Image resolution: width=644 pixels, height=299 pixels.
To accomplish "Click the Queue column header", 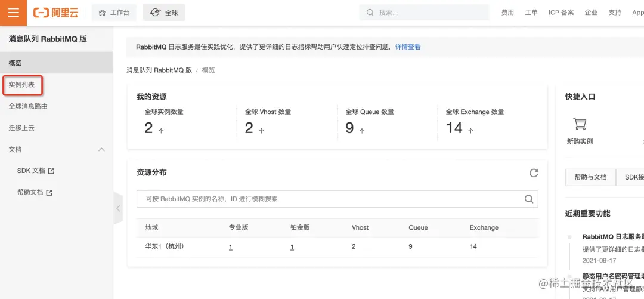I will coord(418,227).
